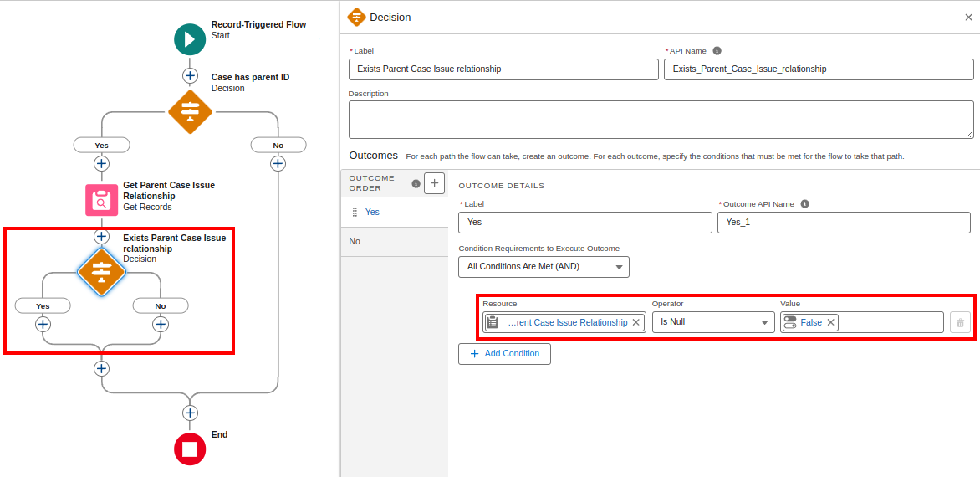The width and height of the screenshot is (980, 477).
Task: Add element right below the Start node
Action: click(190, 76)
